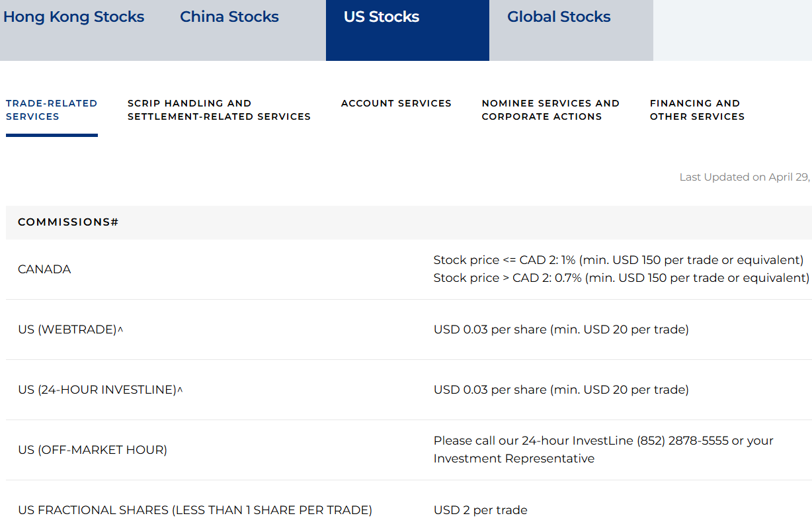The height and width of the screenshot is (528, 812).
Task: Select the US Stocks tab
Action: (x=382, y=17)
